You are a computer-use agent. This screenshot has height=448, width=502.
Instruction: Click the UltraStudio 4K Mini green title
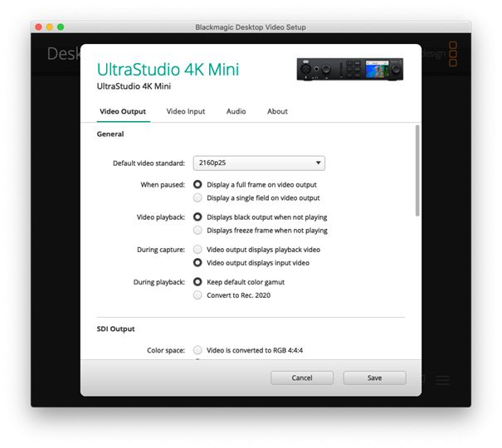[168, 69]
